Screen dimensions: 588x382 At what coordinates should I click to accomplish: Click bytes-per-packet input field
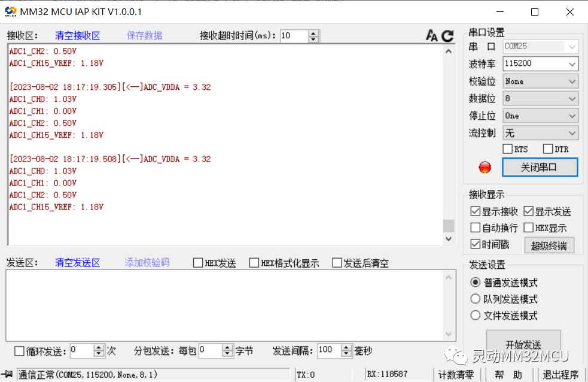pos(211,351)
